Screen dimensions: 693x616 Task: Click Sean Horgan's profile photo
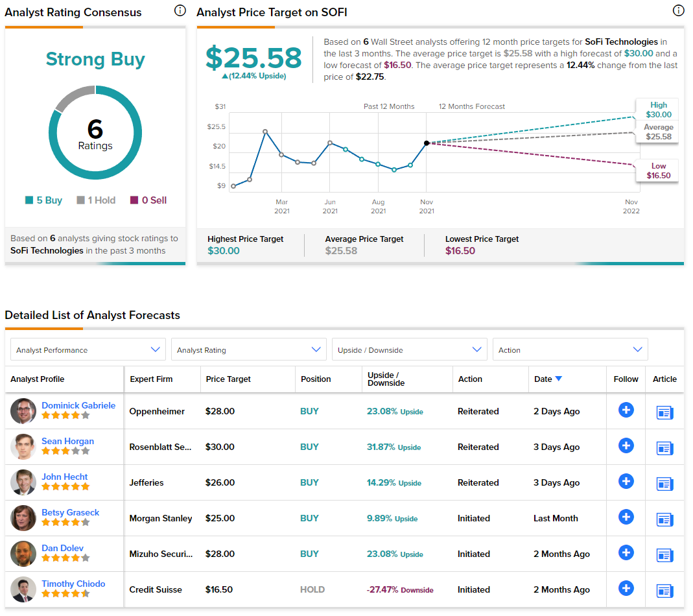click(23, 447)
